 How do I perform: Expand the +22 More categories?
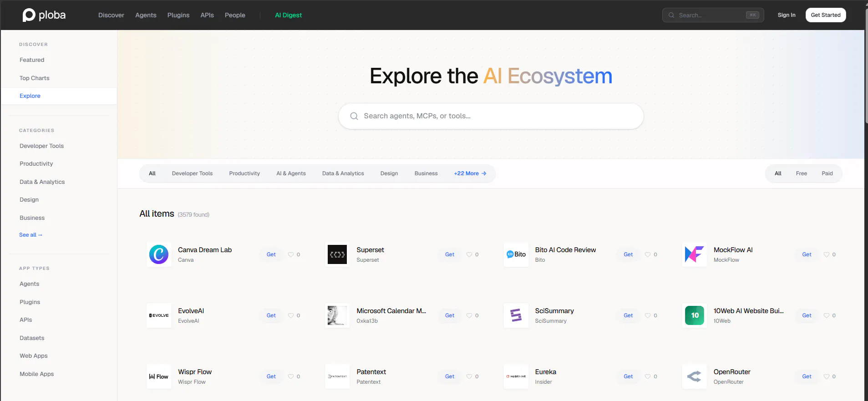(x=470, y=173)
